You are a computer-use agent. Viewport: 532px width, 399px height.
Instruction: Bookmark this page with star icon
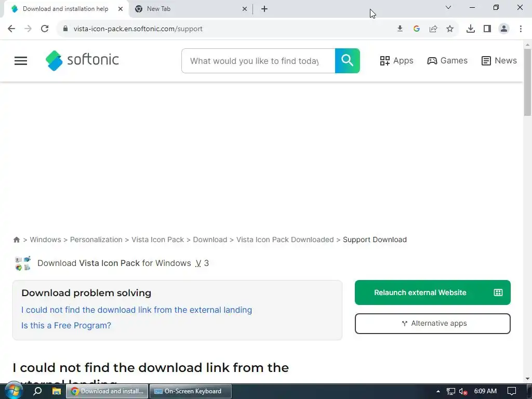(450, 29)
